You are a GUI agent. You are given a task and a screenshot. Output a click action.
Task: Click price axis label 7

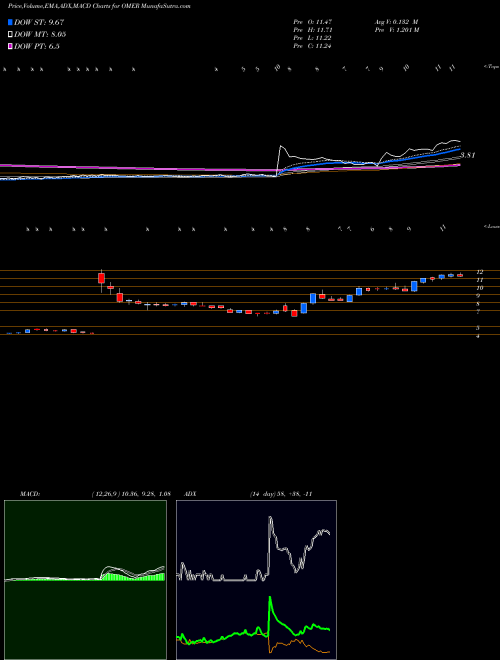click(478, 312)
